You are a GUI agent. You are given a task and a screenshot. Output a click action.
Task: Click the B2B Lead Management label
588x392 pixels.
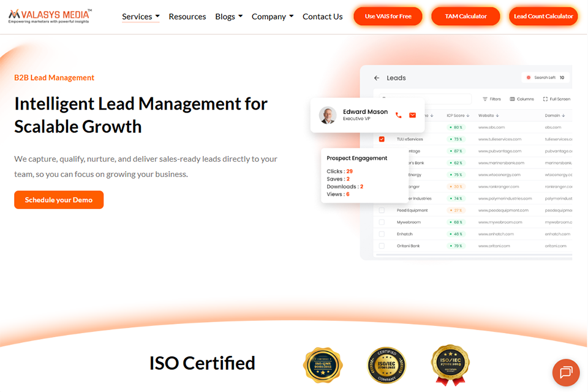[x=54, y=78]
